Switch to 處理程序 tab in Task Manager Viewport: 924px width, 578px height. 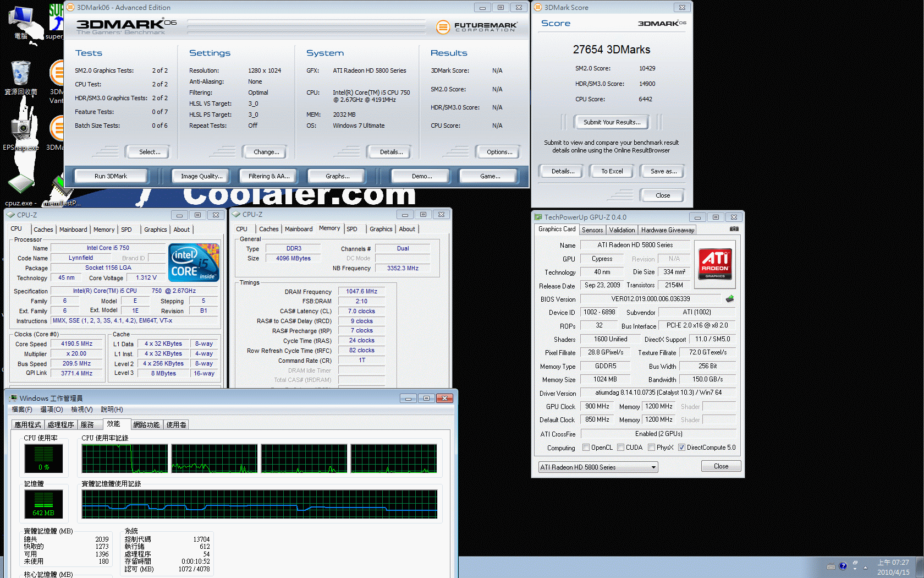point(61,425)
